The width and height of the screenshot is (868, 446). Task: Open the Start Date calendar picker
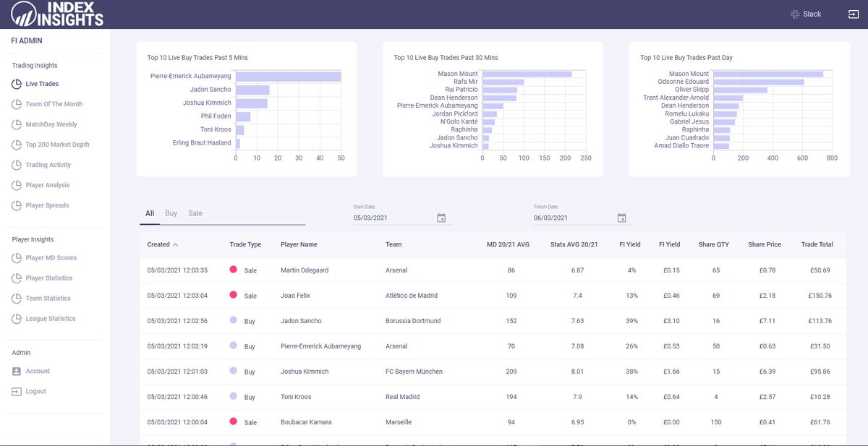click(x=441, y=216)
